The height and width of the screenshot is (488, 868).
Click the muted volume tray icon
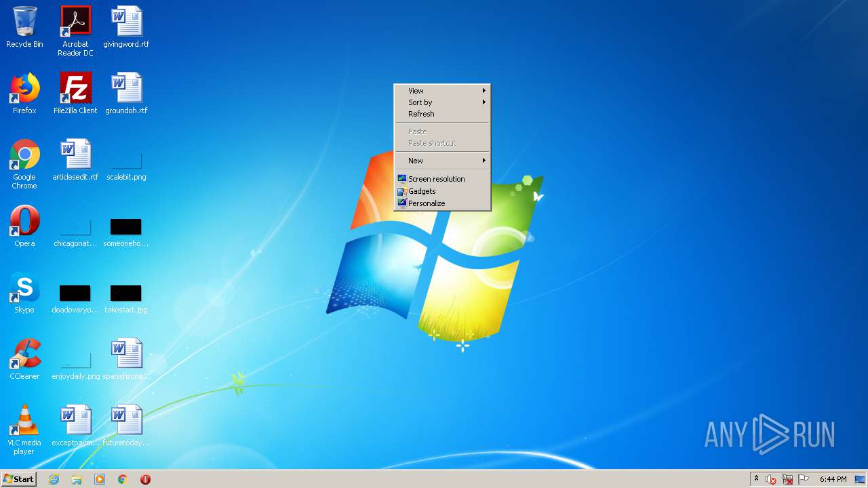click(x=771, y=479)
